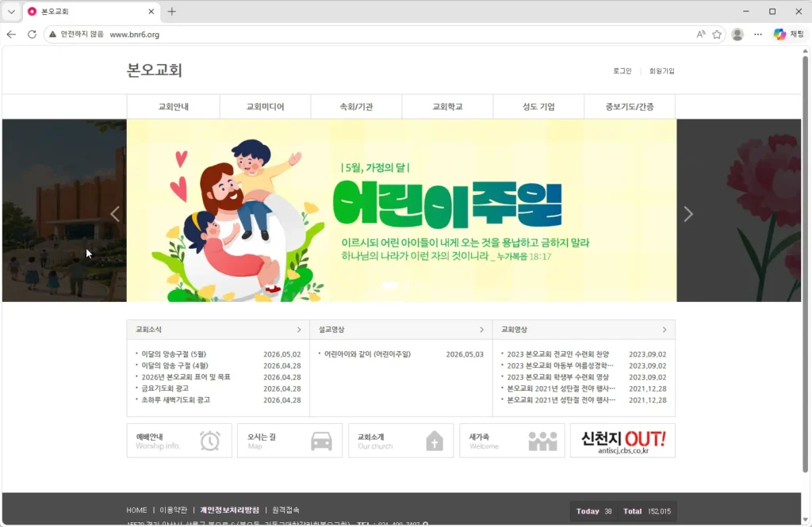Open footer 원격접속 link
The height and width of the screenshot is (527, 812).
coord(285,510)
